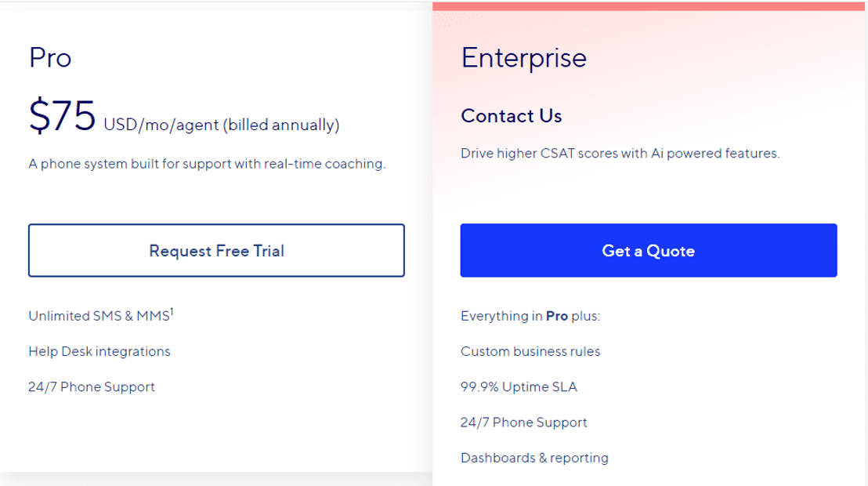Select the Help Desk integrations feature
The height and width of the screenshot is (486, 868).
[x=99, y=351]
